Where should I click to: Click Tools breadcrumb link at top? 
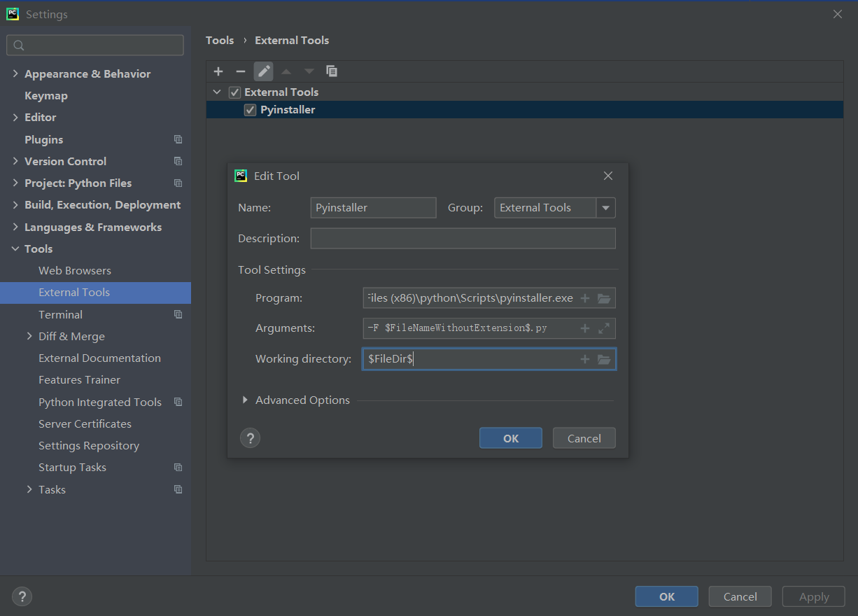[220, 41]
